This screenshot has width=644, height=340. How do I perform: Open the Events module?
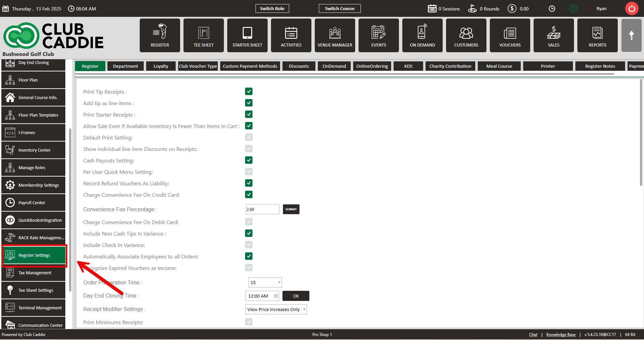coord(379,35)
